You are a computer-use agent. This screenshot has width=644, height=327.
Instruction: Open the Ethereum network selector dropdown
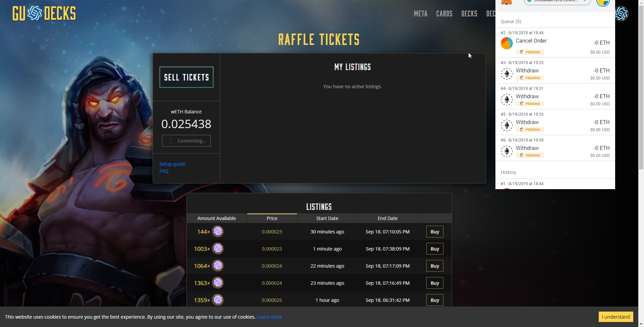tap(557, 2)
